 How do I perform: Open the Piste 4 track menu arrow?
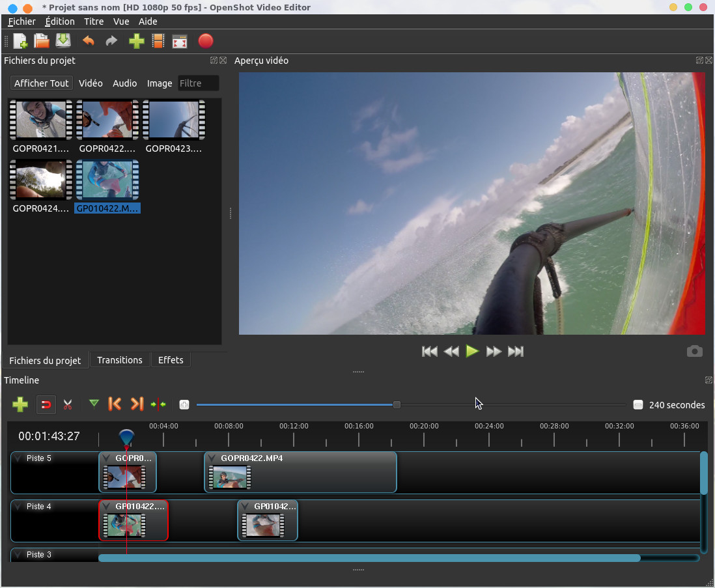tap(18, 507)
